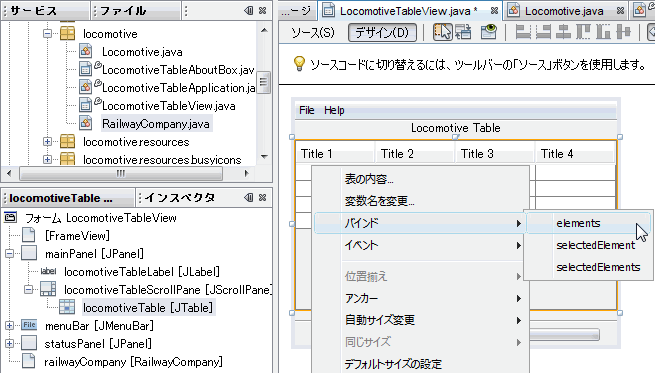Click the locomotiveTableScrollPane icon

[48, 289]
